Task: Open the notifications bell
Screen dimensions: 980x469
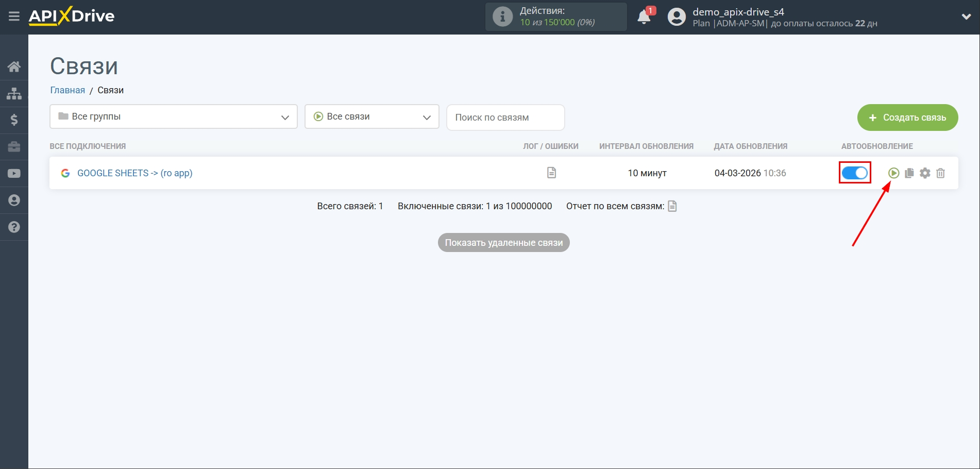Action: coord(644,18)
